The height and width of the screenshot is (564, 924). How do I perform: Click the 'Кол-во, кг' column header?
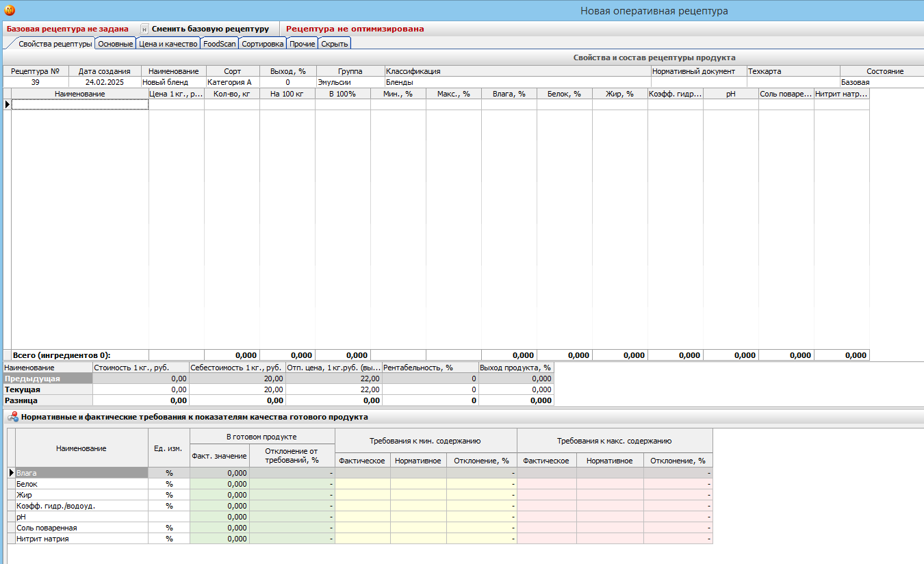tap(232, 94)
